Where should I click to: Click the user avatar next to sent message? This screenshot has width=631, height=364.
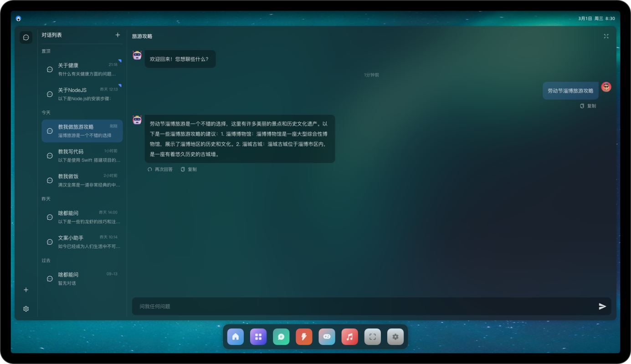606,87
